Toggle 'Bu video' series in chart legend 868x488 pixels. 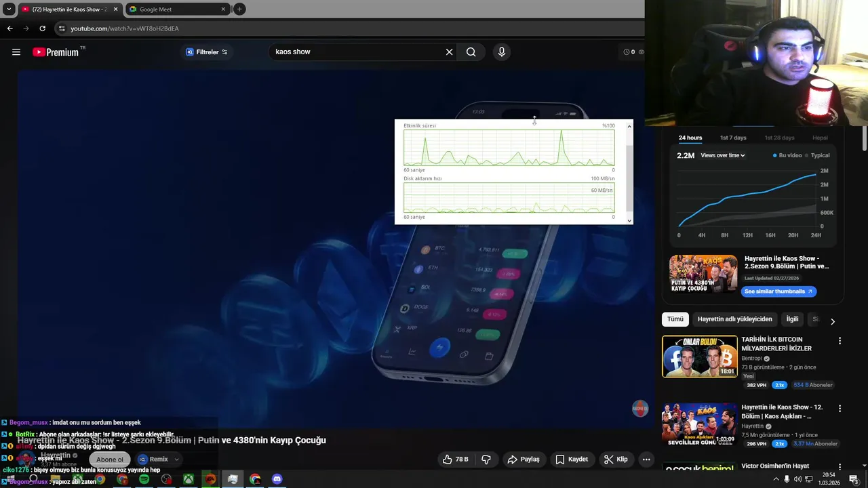787,156
